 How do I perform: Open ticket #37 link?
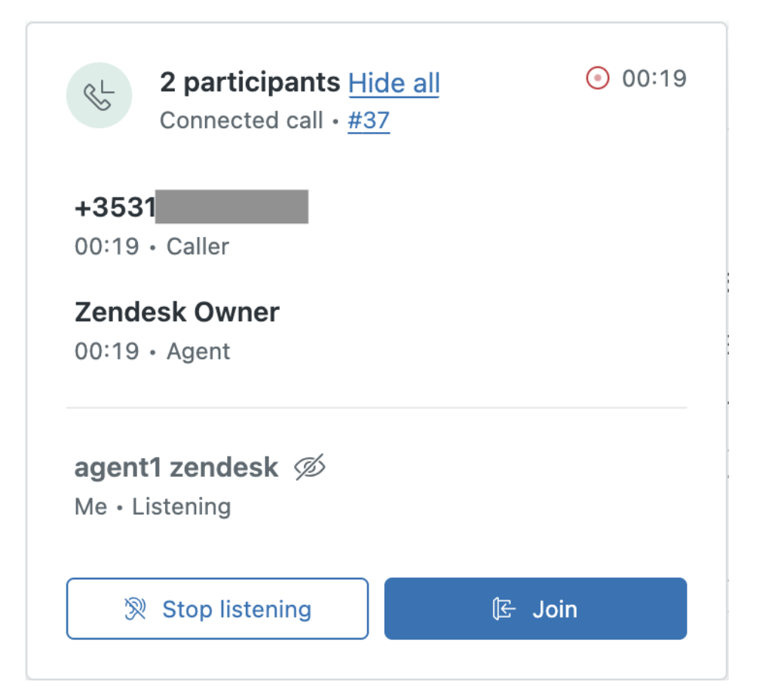(369, 121)
